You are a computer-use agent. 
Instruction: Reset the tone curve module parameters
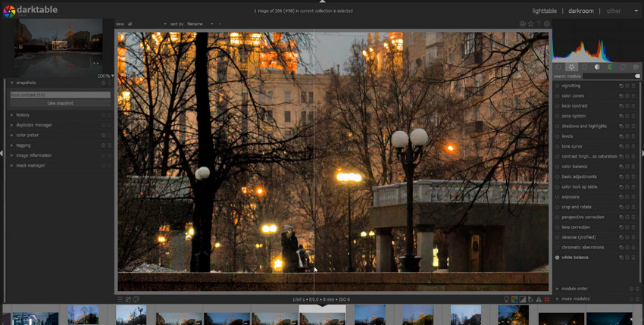coord(627,146)
